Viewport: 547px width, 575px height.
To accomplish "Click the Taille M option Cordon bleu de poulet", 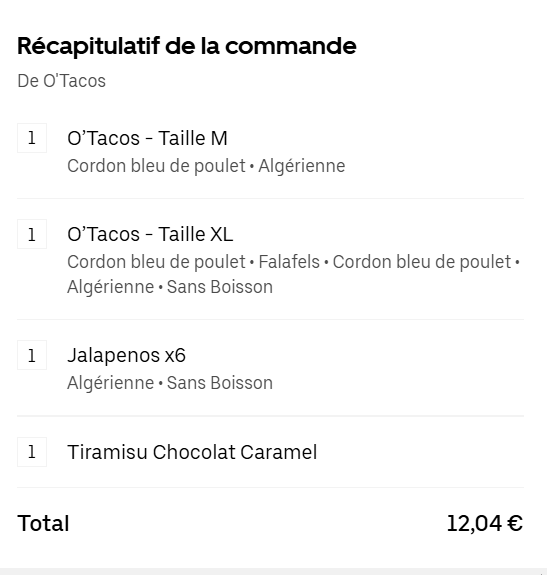I will (157, 166).
